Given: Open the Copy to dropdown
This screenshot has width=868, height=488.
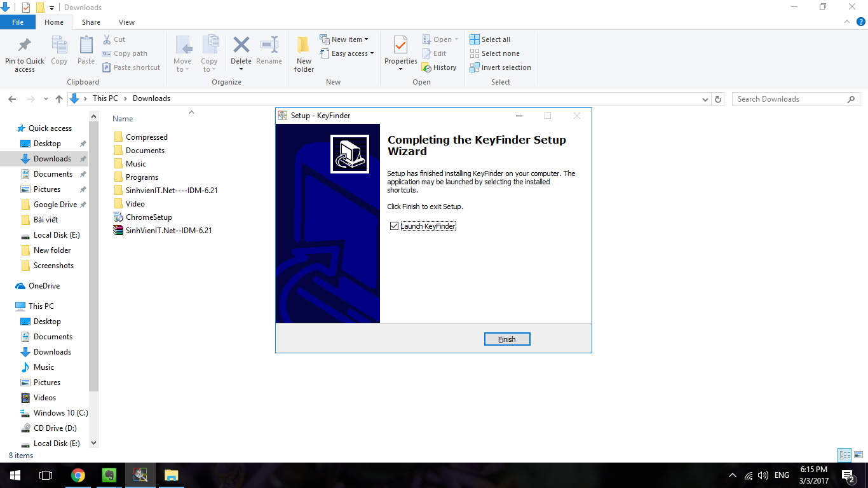Looking at the screenshot, I should pyautogui.click(x=209, y=55).
